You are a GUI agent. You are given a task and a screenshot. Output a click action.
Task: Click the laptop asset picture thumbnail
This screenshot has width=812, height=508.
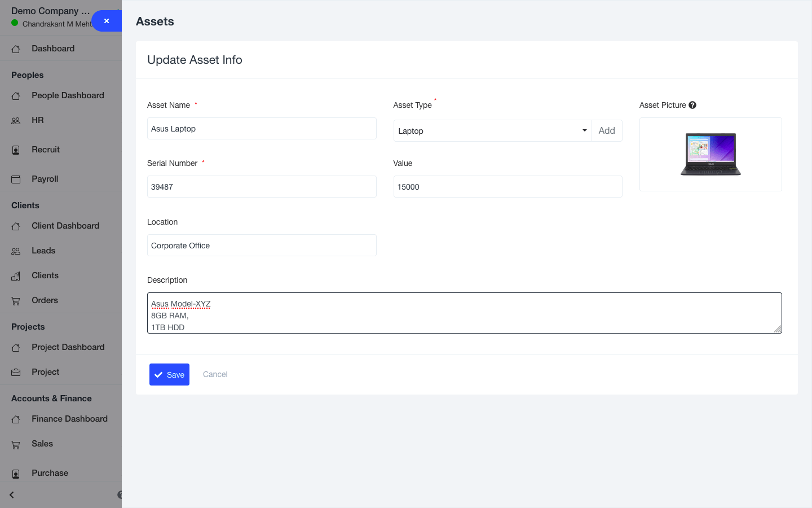pyautogui.click(x=710, y=154)
